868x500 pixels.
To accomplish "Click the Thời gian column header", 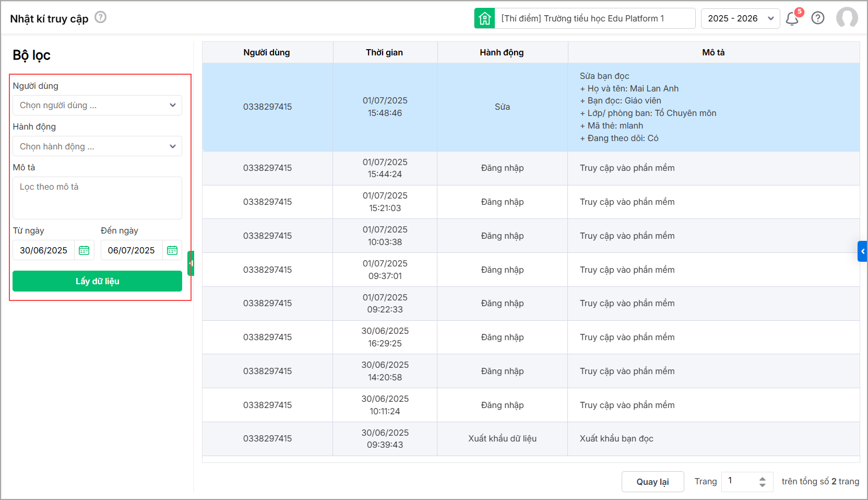I will click(384, 52).
